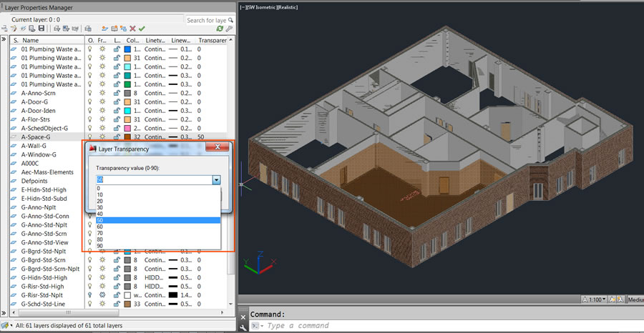Open viewport controls [-] menu

[x=243, y=7]
